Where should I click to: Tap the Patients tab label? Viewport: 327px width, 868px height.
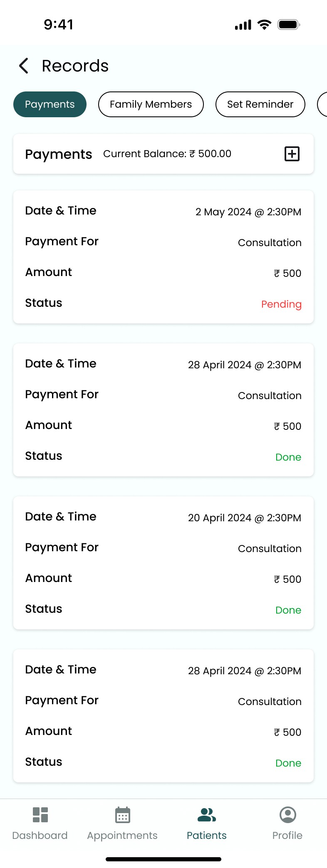point(206,836)
